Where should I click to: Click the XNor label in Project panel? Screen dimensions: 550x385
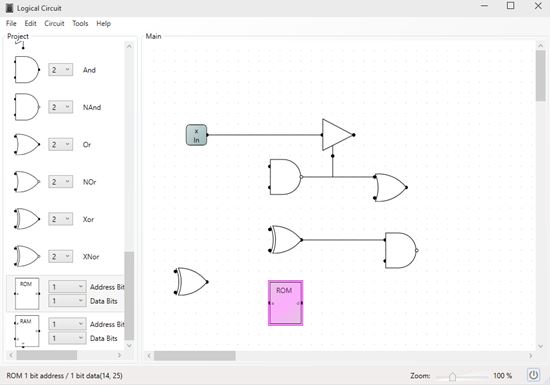(x=91, y=257)
